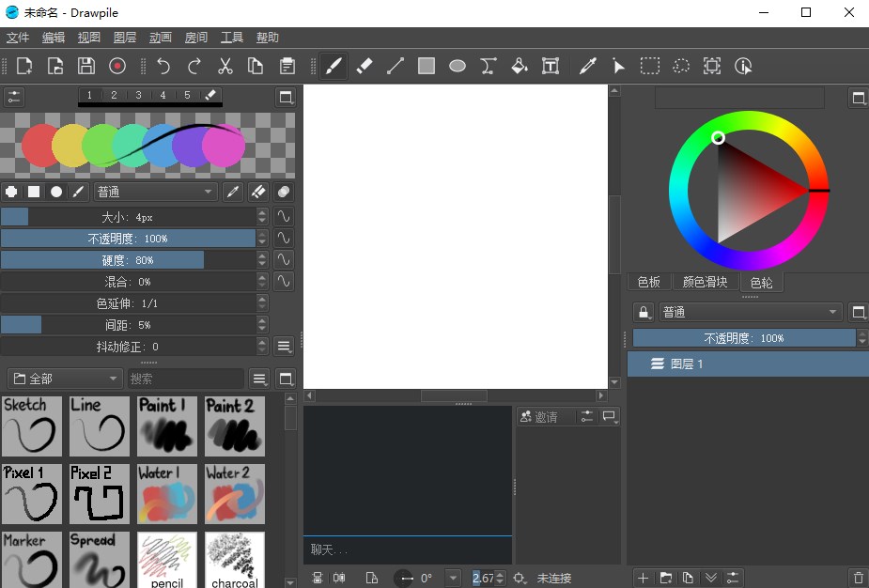The image size is (869, 588).
Task: Toggle the lock on Layer 1
Action: click(x=643, y=311)
